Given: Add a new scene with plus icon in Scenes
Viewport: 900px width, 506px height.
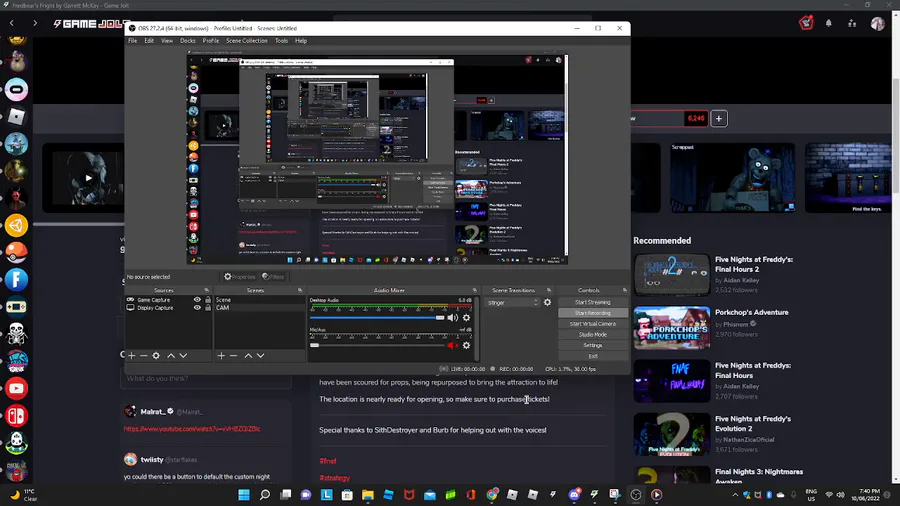Looking at the screenshot, I should 221,356.
